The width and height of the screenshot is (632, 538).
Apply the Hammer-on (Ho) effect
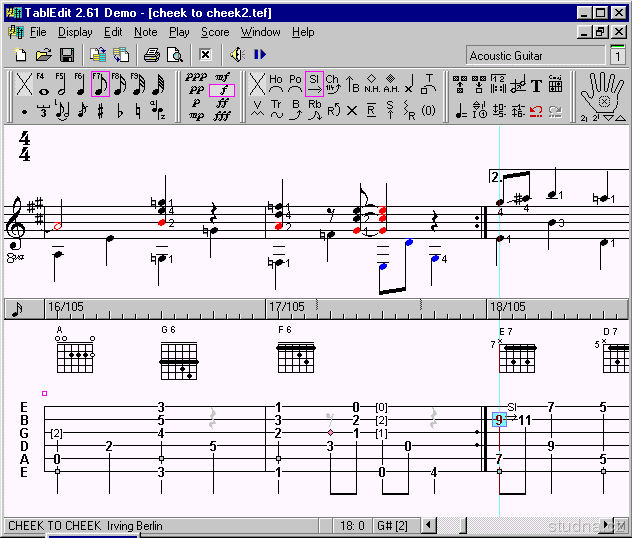[276, 84]
